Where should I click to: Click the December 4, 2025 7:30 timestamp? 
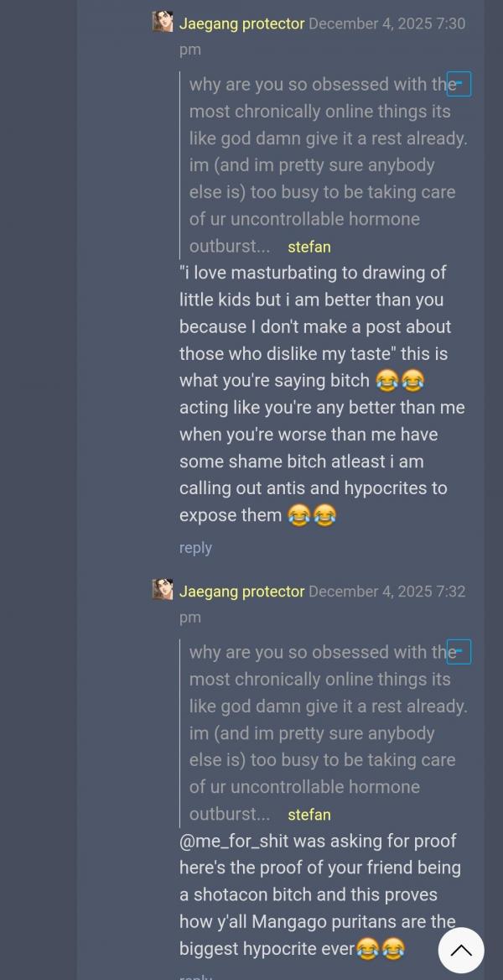pyautogui.click(x=386, y=23)
